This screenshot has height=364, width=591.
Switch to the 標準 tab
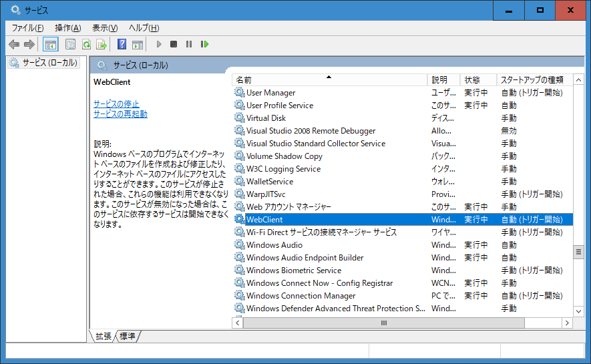click(x=128, y=337)
